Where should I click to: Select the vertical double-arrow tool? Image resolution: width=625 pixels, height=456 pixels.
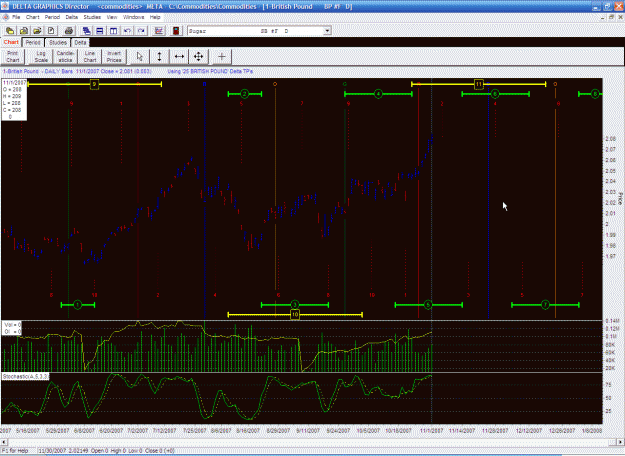[159, 57]
